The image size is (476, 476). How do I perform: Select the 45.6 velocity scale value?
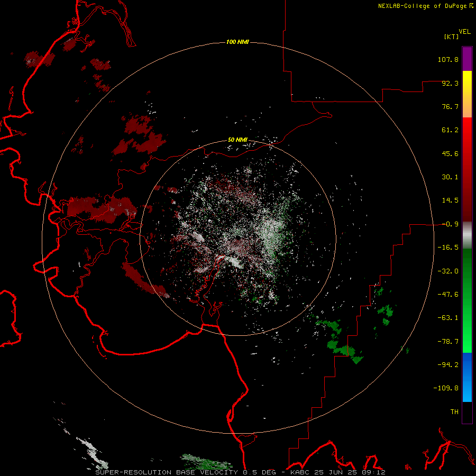pyautogui.click(x=450, y=153)
